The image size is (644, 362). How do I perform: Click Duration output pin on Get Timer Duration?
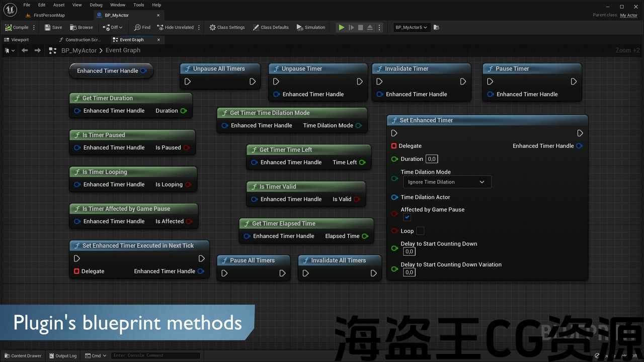point(184,111)
